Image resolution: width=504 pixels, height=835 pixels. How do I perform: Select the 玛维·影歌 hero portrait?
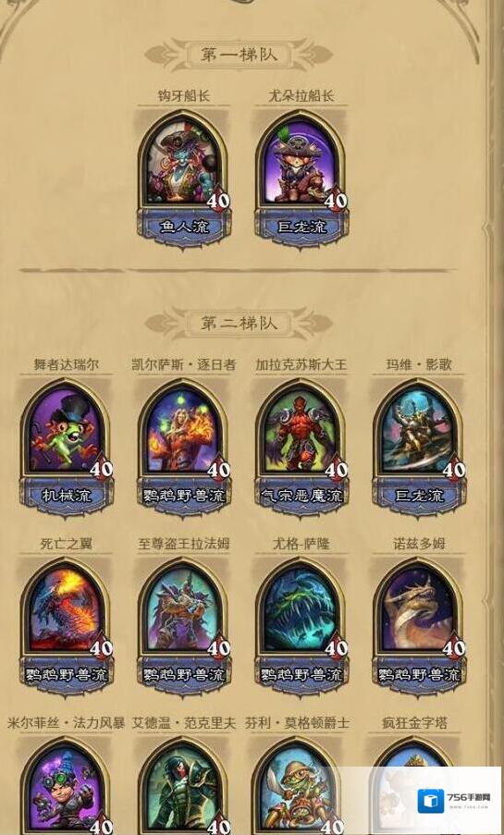pyautogui.click(x=419, y=431)
